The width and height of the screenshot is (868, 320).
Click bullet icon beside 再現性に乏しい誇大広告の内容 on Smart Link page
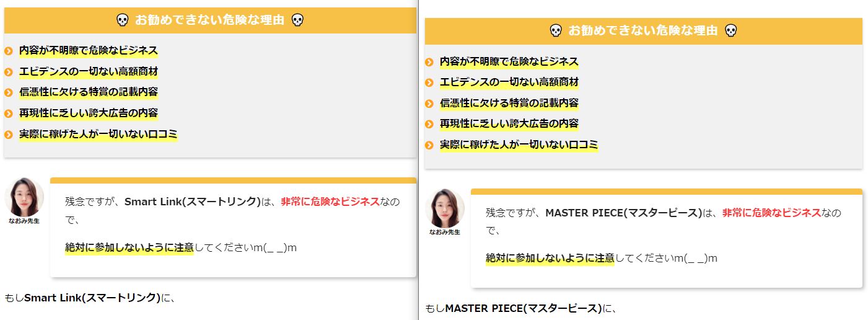click(x=9, y=113)
